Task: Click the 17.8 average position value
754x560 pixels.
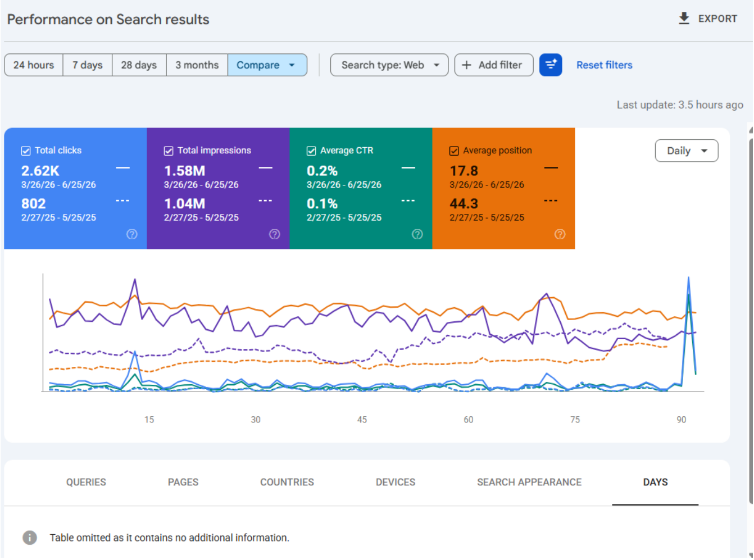Action: [x=464, y=171]
